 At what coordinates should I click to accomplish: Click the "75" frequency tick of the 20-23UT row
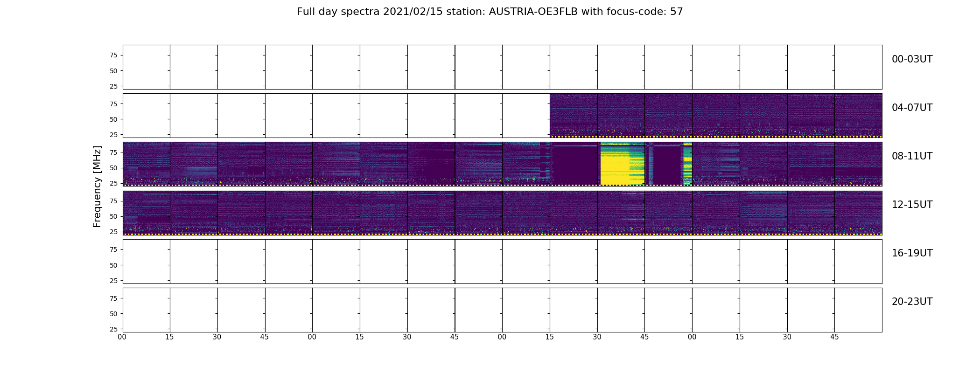pos(113,298)
